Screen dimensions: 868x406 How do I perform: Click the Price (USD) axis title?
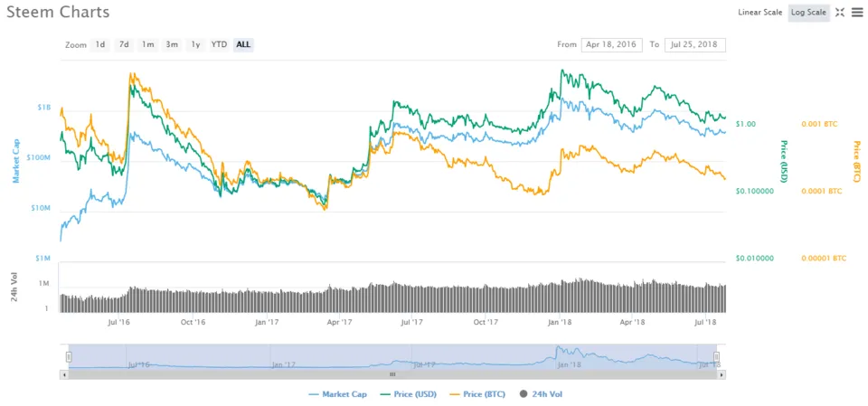[x=783, y=162]
